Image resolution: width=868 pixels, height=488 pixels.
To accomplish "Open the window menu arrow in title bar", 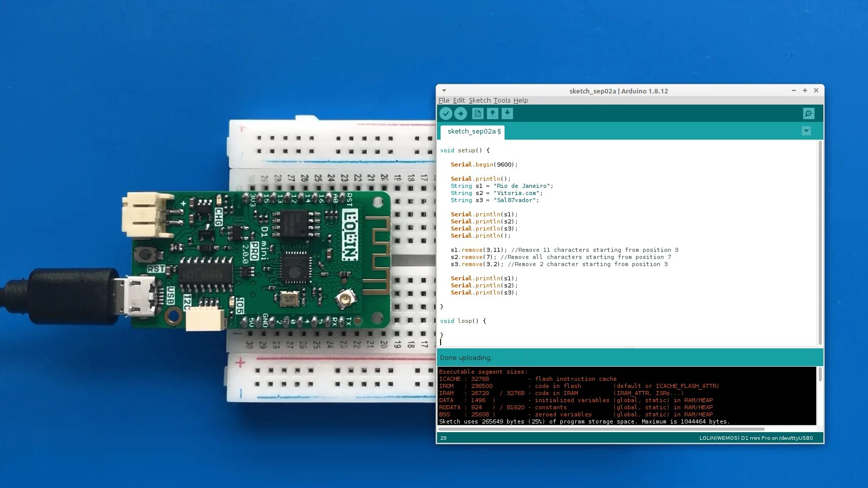I will [444, 91].
